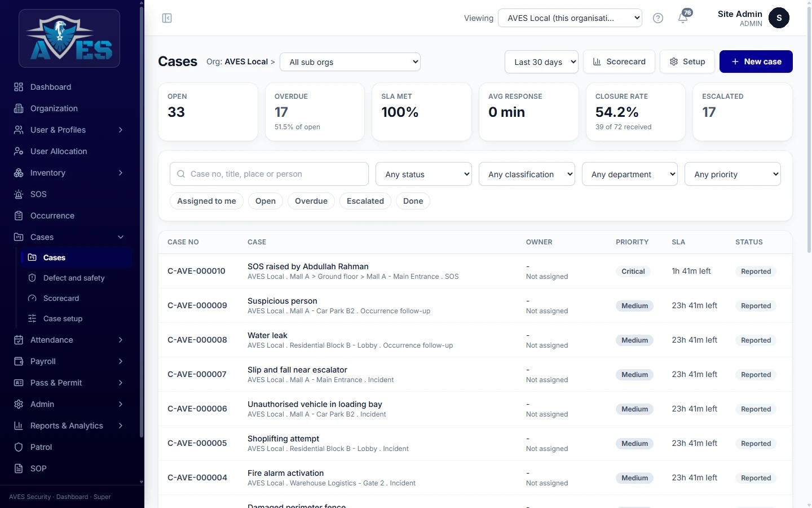Open the Any department dropdown
812x508 pixels.
[630, 174]
